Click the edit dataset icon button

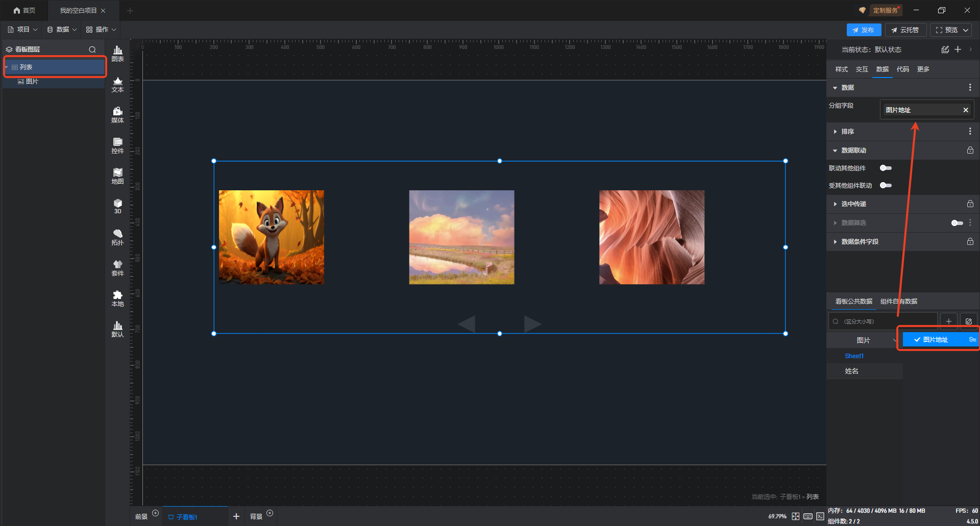coord(968,321)
